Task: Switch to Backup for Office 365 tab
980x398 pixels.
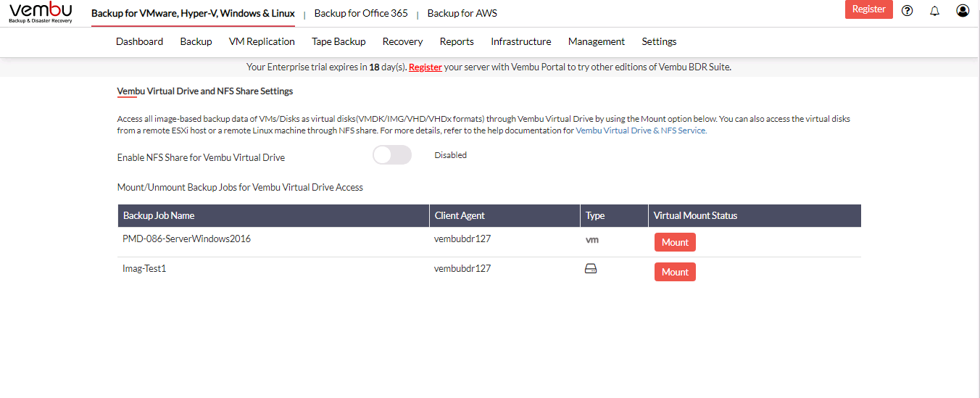Action: click(x=361, y=13)
